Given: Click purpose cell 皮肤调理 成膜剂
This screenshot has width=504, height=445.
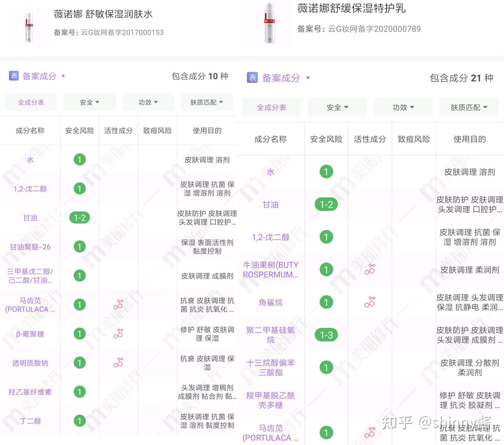Looking at the screenshot, I should click(207, 276).
